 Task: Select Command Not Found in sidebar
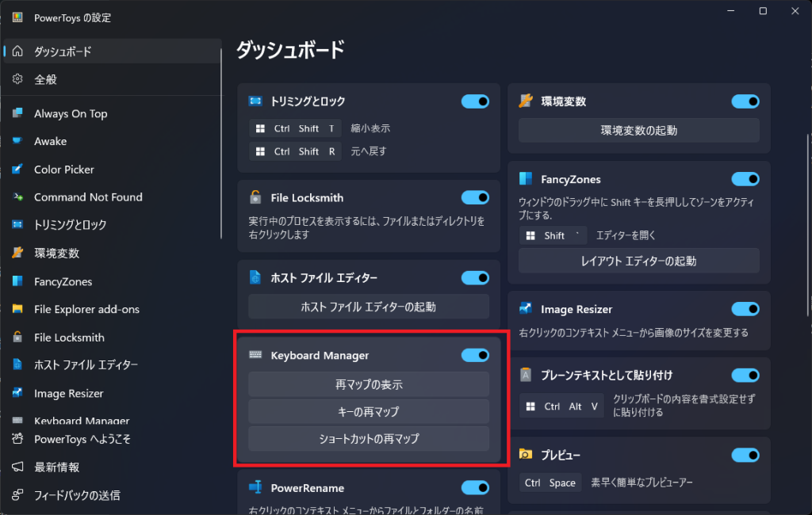point(113,197)
